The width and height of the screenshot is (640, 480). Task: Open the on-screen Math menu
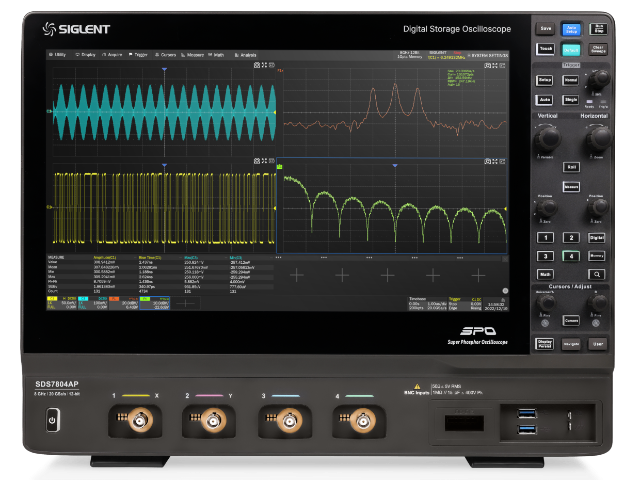click(x=216, y=55)
